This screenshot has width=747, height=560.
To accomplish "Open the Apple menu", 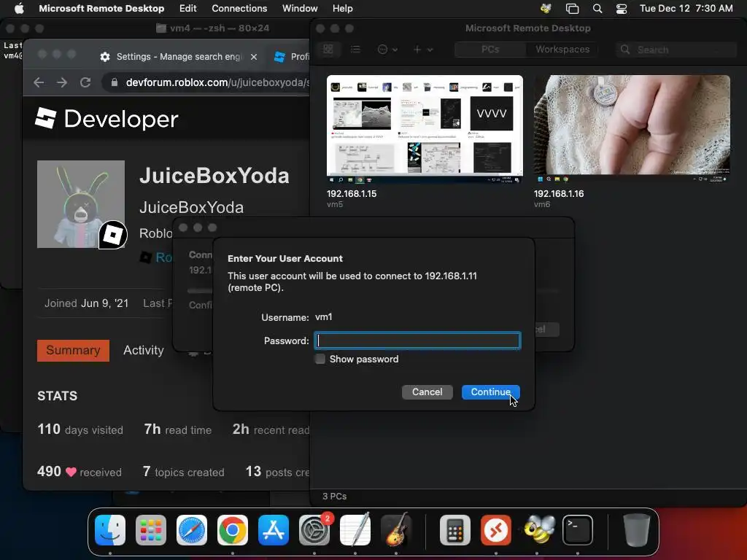I will [x=19, y=9].
